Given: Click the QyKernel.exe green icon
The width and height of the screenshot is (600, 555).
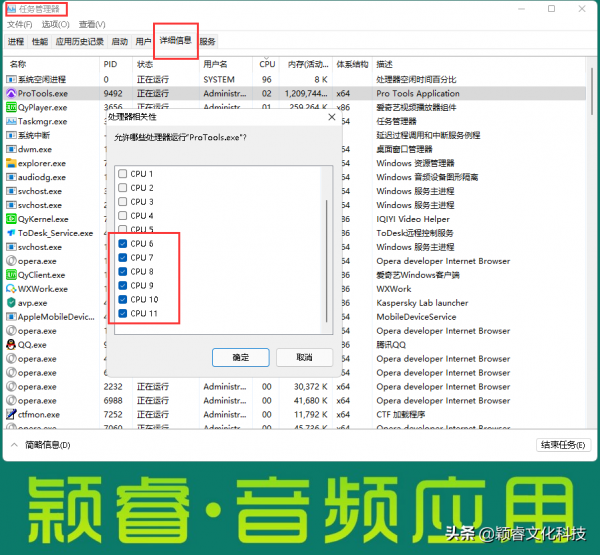Looking at the screenshot, I should tap(11, 219).
